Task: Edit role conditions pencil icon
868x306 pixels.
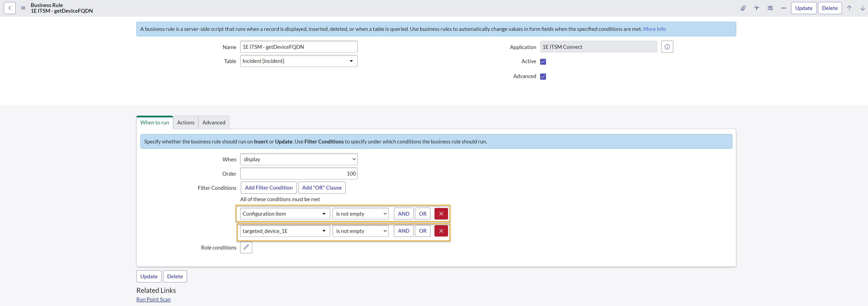Action: tap(246, 247)
